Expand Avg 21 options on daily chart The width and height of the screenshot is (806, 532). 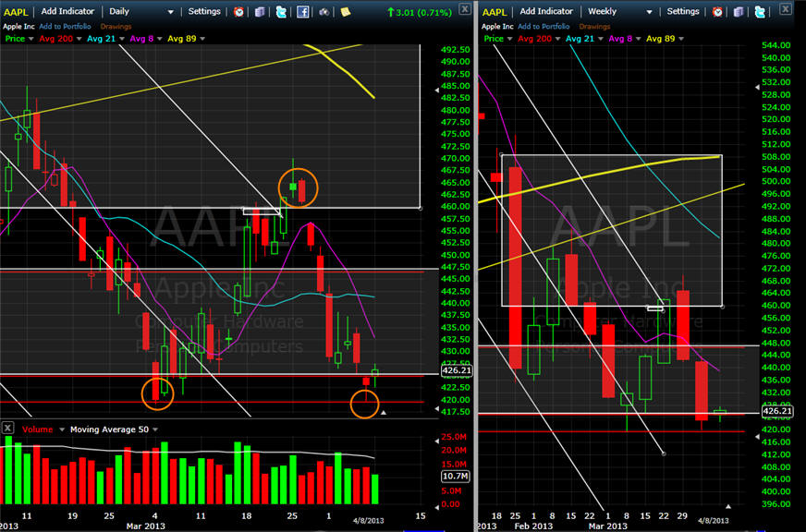point(122,39)
